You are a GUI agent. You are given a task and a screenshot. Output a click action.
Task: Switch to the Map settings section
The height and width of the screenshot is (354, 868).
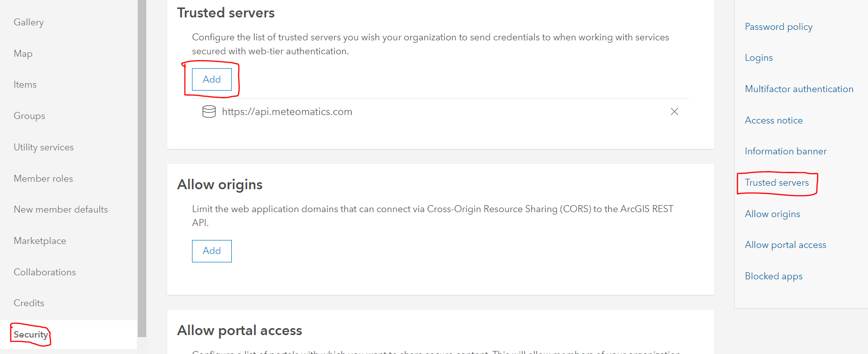(x=23, y=53)
